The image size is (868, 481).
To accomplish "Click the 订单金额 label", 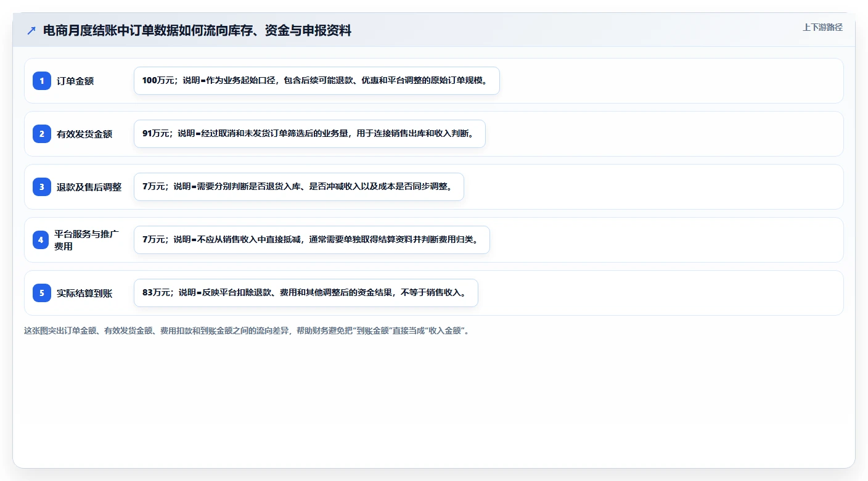I will pyautogui.click(x=75, y=81).
